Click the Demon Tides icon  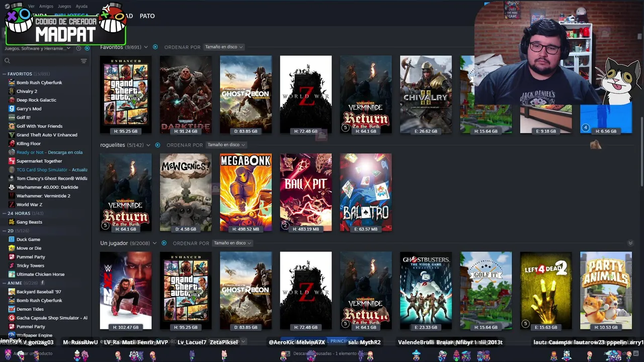[12, 309]
